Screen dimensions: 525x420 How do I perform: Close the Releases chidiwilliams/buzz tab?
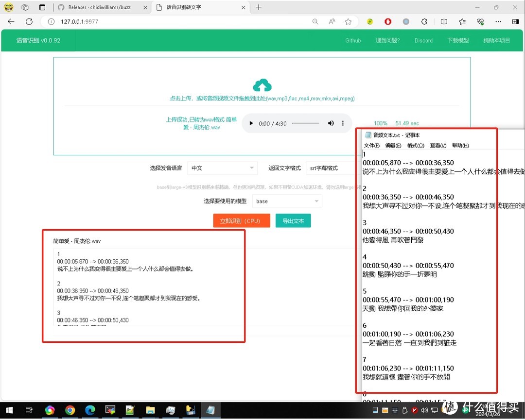(x=145, y=7)
